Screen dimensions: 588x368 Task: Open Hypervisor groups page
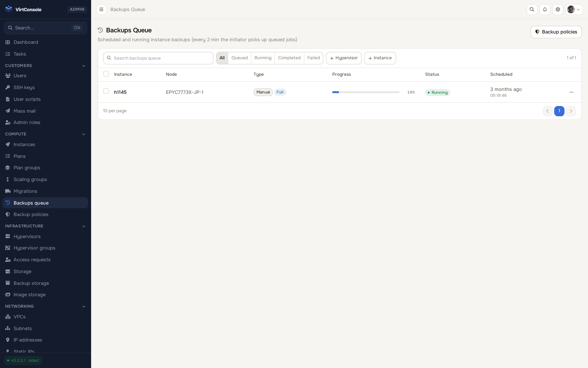coord(45,248)
